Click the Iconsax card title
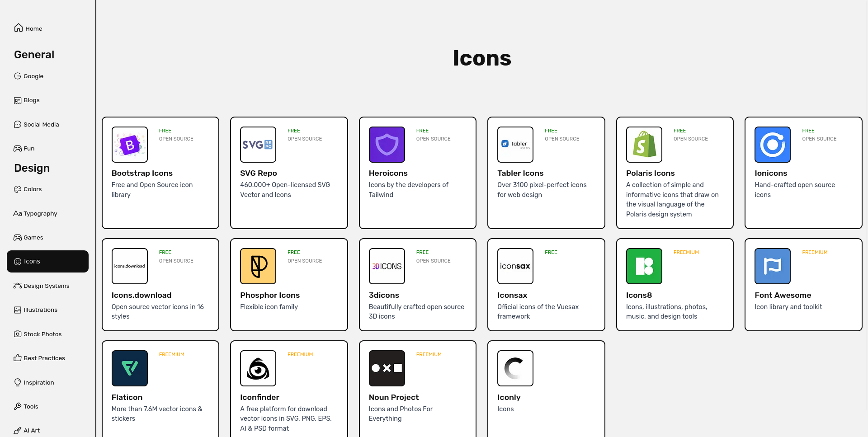 coord(512,295)
